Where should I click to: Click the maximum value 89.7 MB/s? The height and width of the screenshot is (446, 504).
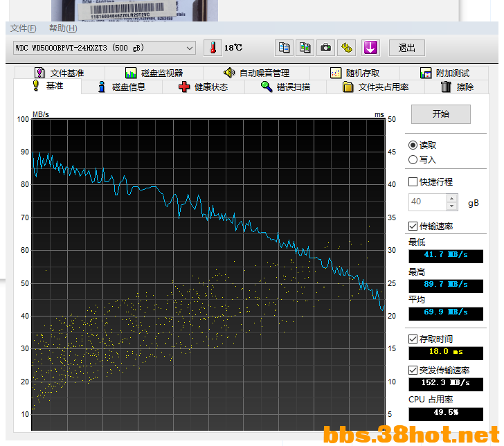tap(446, 286)
